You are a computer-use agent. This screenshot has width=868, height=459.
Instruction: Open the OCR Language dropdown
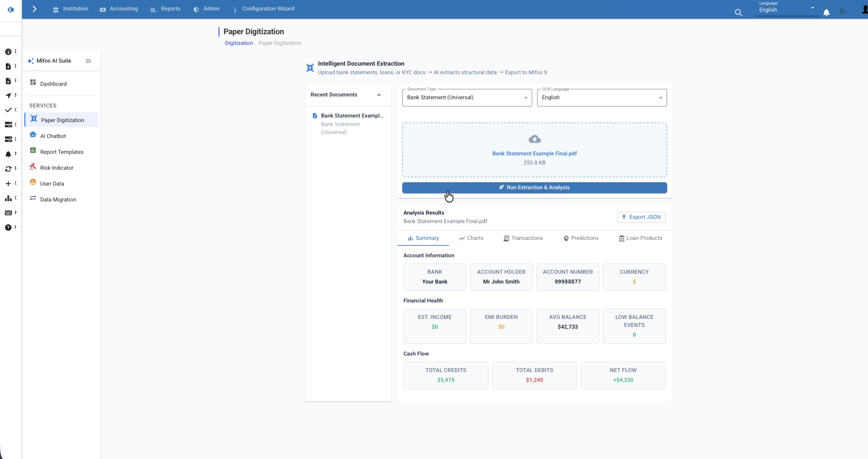tap(602, 98)
